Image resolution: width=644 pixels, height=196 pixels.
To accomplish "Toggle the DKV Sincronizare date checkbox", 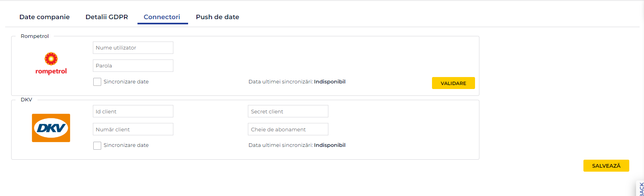I will click(97, 145).
